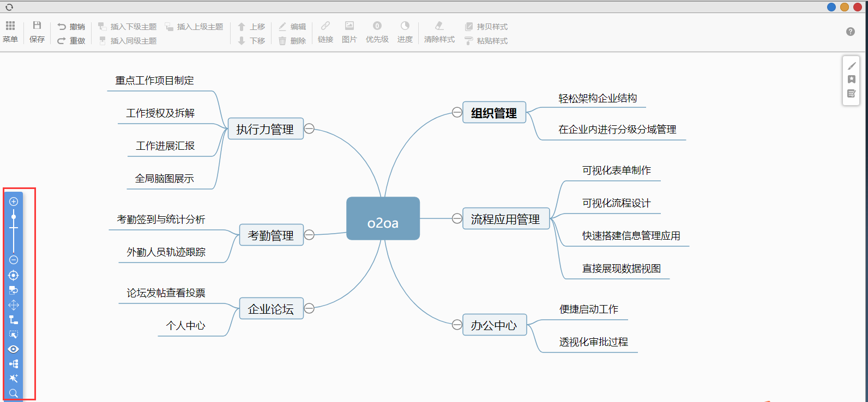Change connection line layout icon
This screenshot has height=402, width=868.
tap(14, 320)
